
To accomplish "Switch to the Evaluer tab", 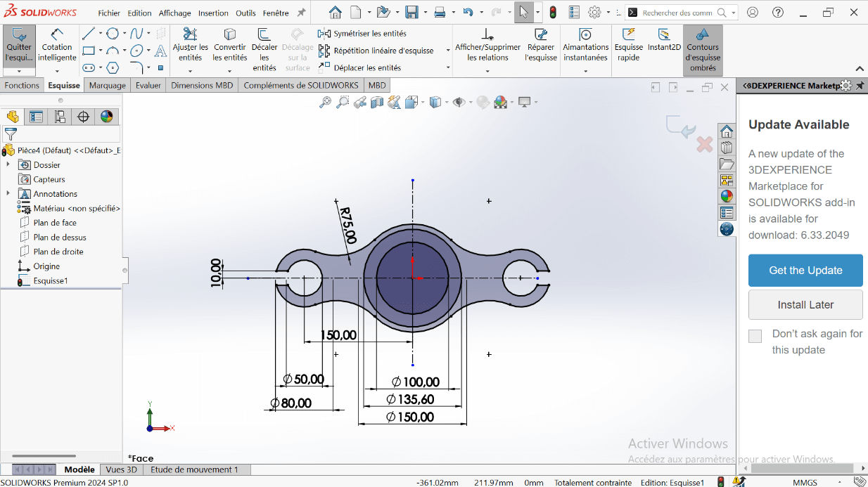I will (x=148, y=85).
